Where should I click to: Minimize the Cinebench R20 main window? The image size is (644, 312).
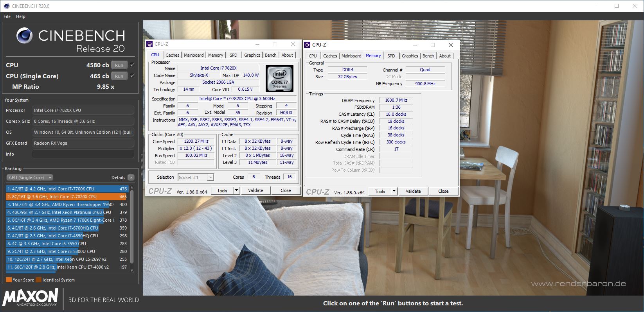point(599,6)
